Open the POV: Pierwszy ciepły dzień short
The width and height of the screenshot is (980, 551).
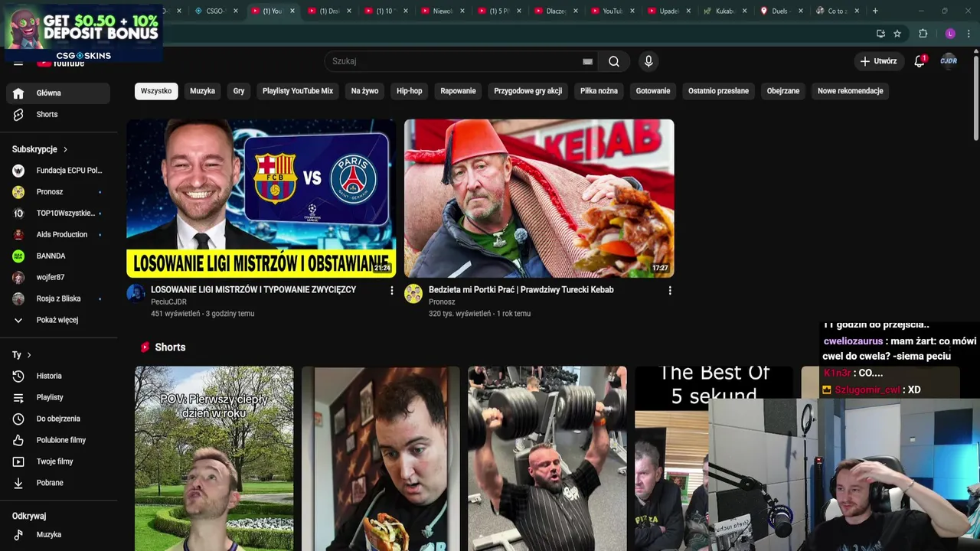214,458
